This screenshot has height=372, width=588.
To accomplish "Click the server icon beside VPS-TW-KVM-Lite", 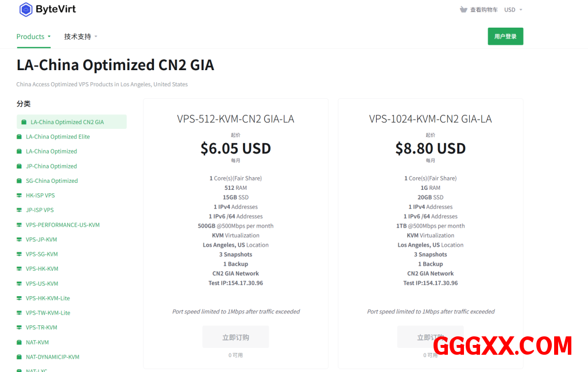I will pos(20,313).
